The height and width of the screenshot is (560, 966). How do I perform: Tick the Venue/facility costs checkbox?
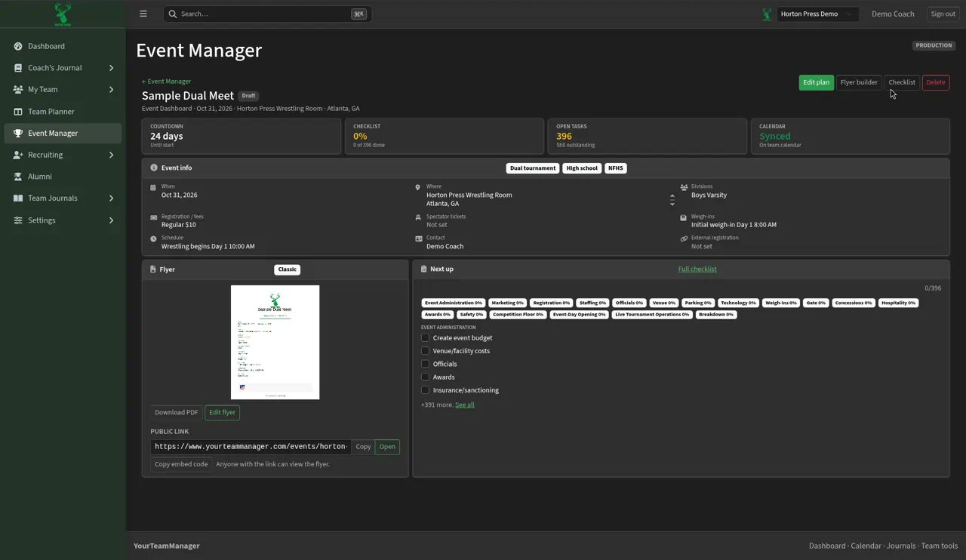click(x=425, y=351)
